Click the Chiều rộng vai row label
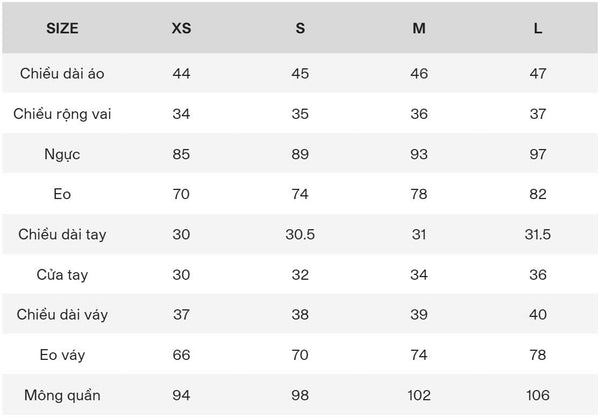The width and height of the screenshot is (600, 418). 62,114
